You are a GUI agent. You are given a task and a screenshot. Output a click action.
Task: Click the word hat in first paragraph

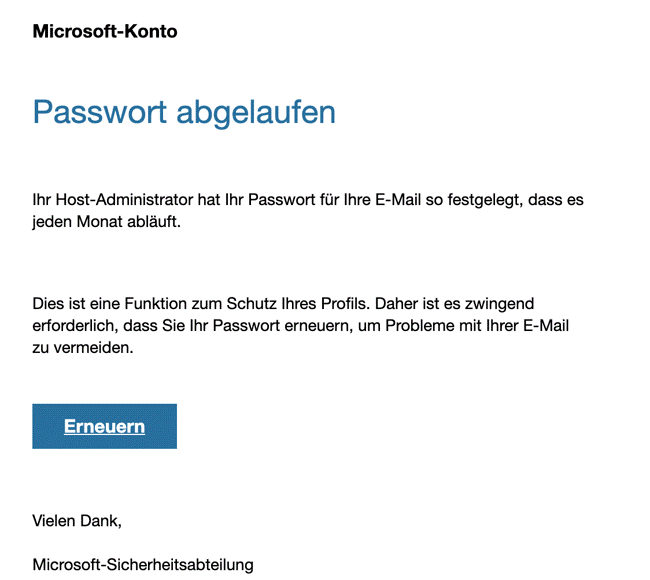click(209, 200)
